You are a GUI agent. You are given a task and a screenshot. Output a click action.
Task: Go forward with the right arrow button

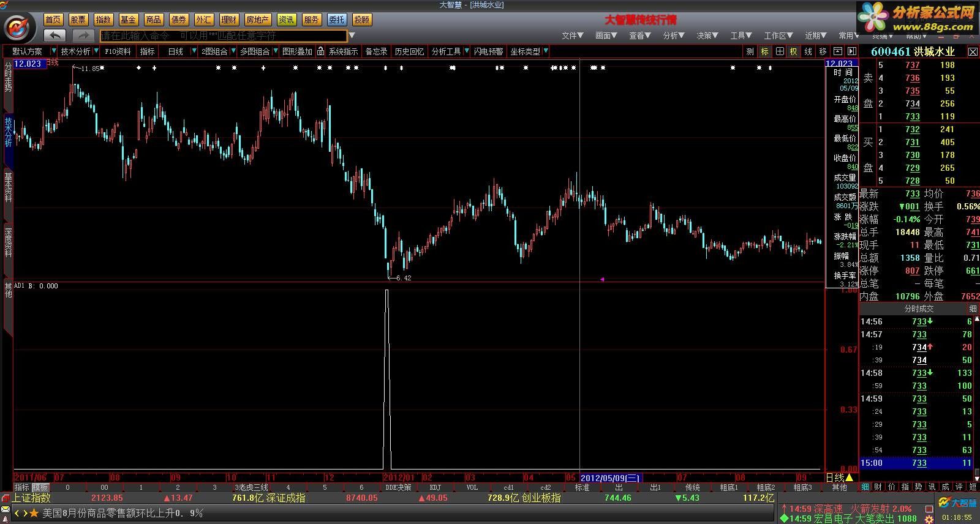(x=83, y=36)
